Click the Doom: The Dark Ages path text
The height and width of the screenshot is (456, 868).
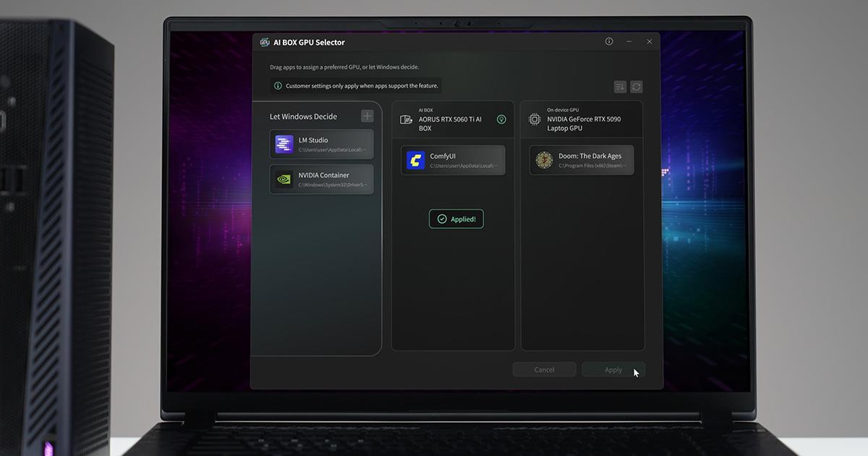point(593,166)
